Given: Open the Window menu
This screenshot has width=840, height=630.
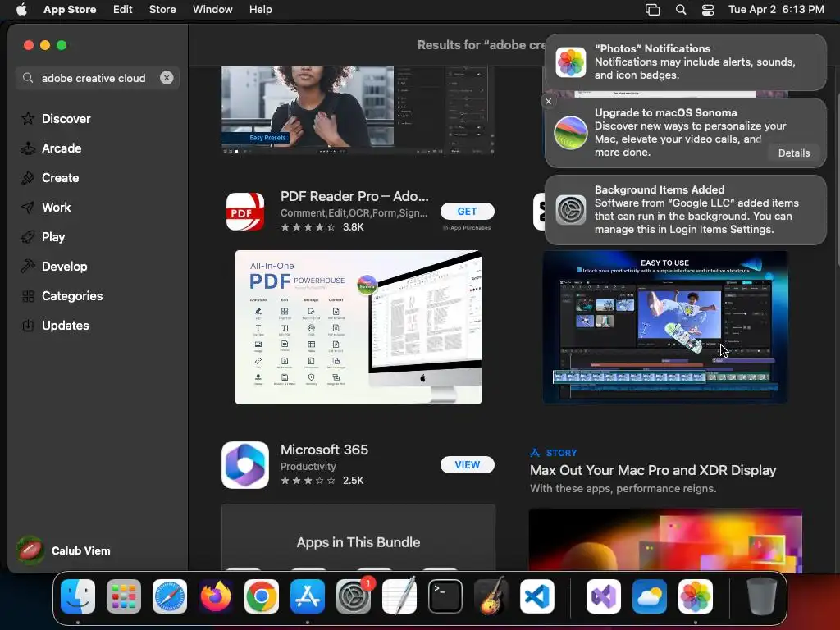Looking at the screenshot, I should [x=212, y=9].
